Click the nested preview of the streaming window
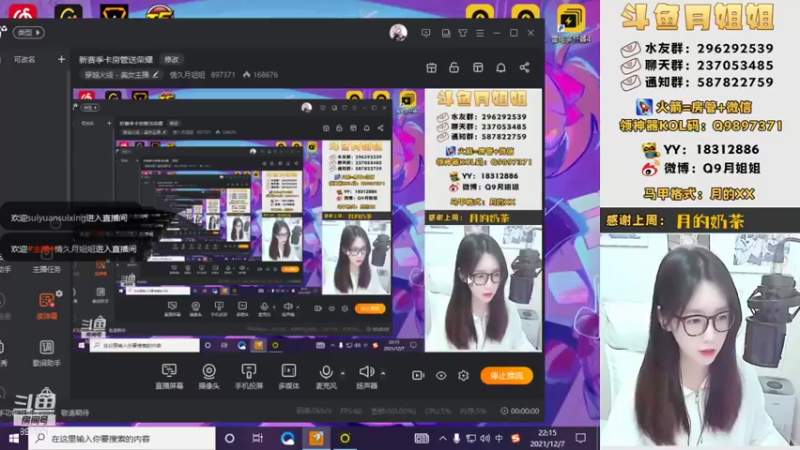800x450 pixels. point(232,219)
